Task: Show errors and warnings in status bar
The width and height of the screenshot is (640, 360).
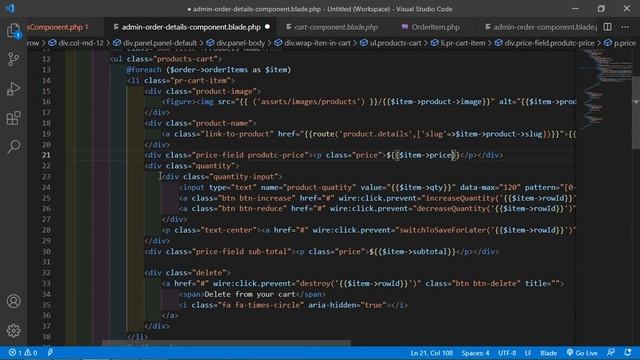Action: (x=23, y=353)
